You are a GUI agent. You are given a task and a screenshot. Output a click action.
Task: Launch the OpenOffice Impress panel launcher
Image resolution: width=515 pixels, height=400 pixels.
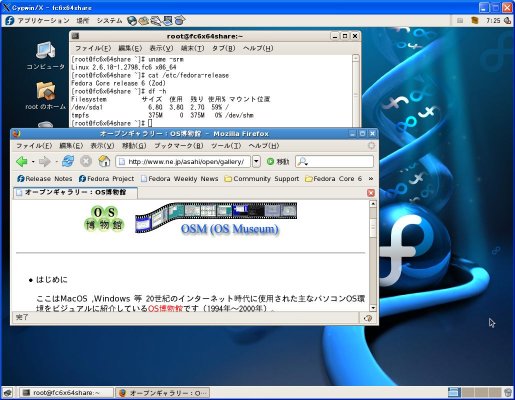click(x=167, y=21)
